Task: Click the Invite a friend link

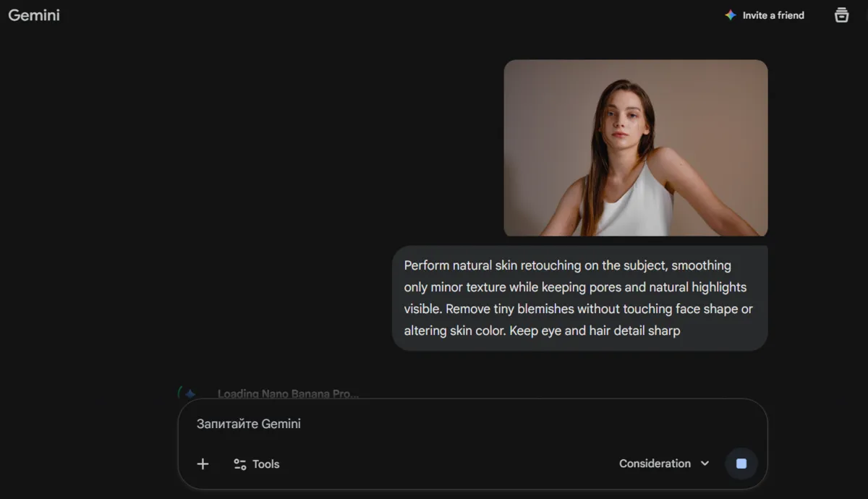Action: 773,14
